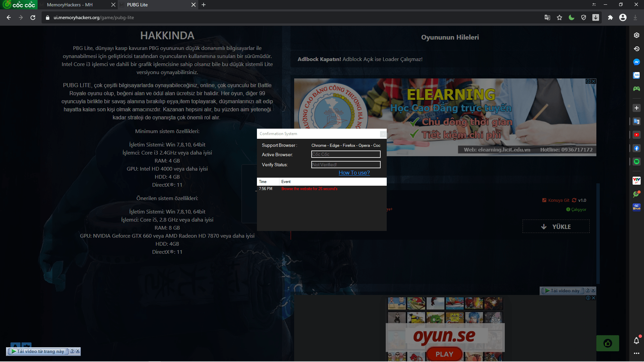Open a new browser tab
Viewport: 644px width, 362px height.
(x=204, y=5)
